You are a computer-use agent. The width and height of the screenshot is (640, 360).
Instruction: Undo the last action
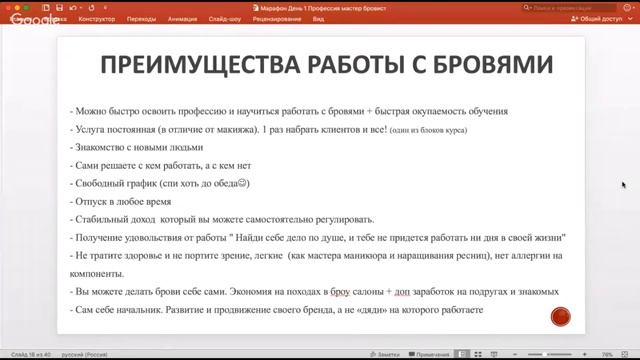(x=73, y=8)
